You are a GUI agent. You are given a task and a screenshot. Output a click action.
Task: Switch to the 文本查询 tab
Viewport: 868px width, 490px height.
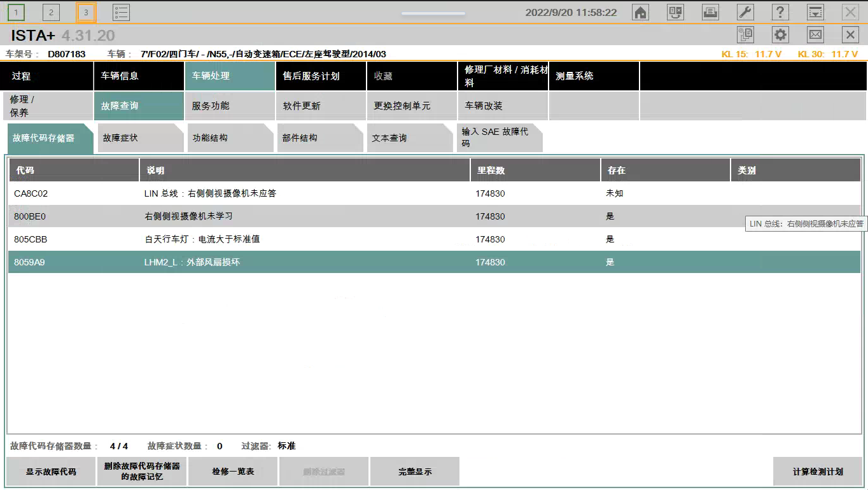point(410,137)
